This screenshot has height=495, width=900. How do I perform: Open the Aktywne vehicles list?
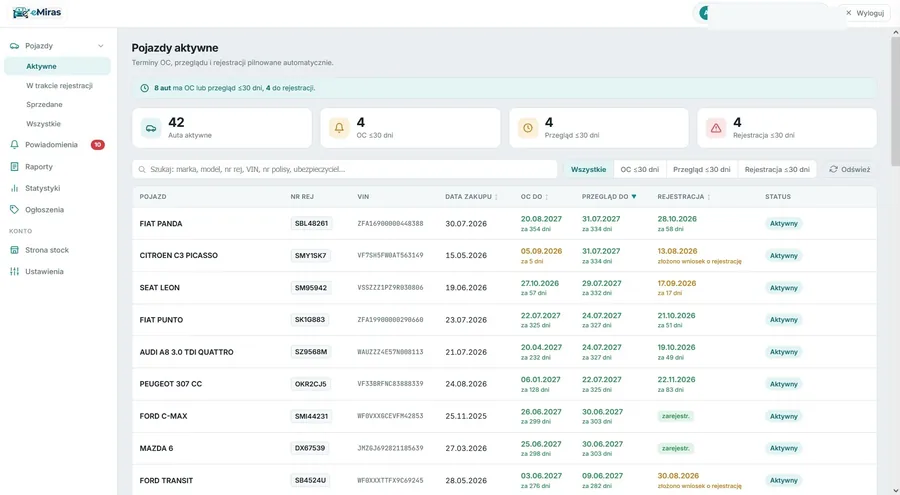(x=57, y=66)
